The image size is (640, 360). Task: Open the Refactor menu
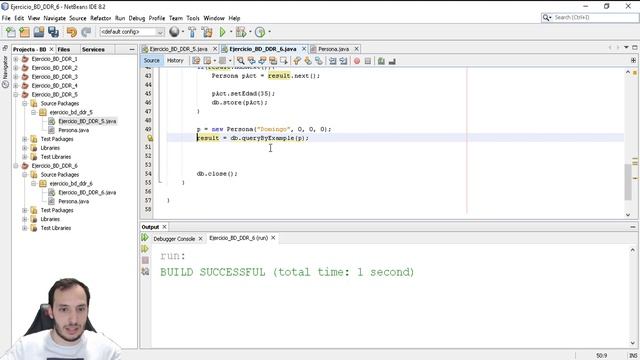[x=100, y=18]
